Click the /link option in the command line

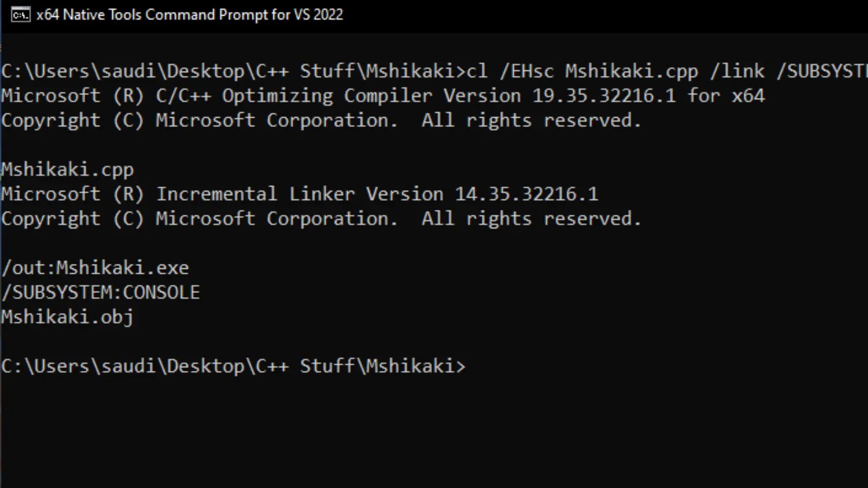pyautogui.click(x=737, y=72)
